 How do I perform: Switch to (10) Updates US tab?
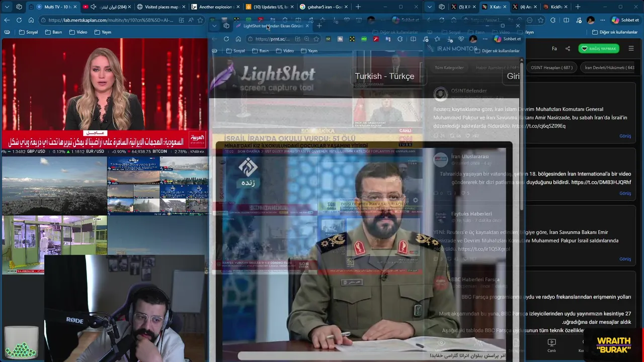click(x=270, y=7)
